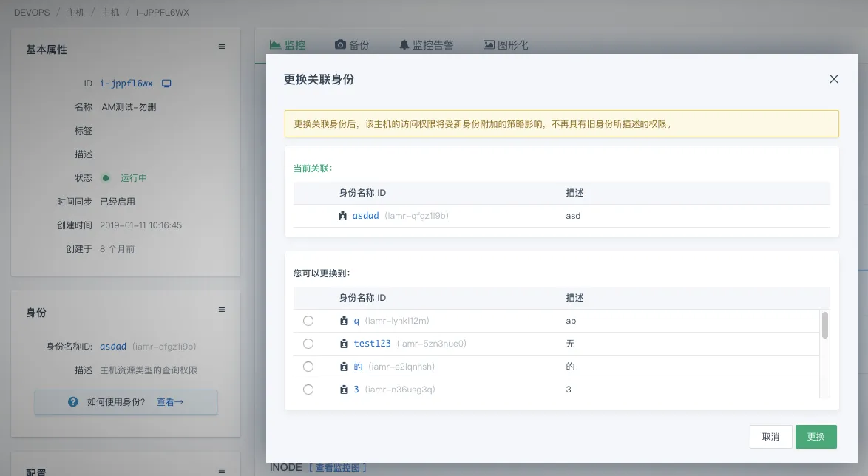This screenshot has width=868, height=476.
Task: Click the 更换 confirm button
Action: 816,436
